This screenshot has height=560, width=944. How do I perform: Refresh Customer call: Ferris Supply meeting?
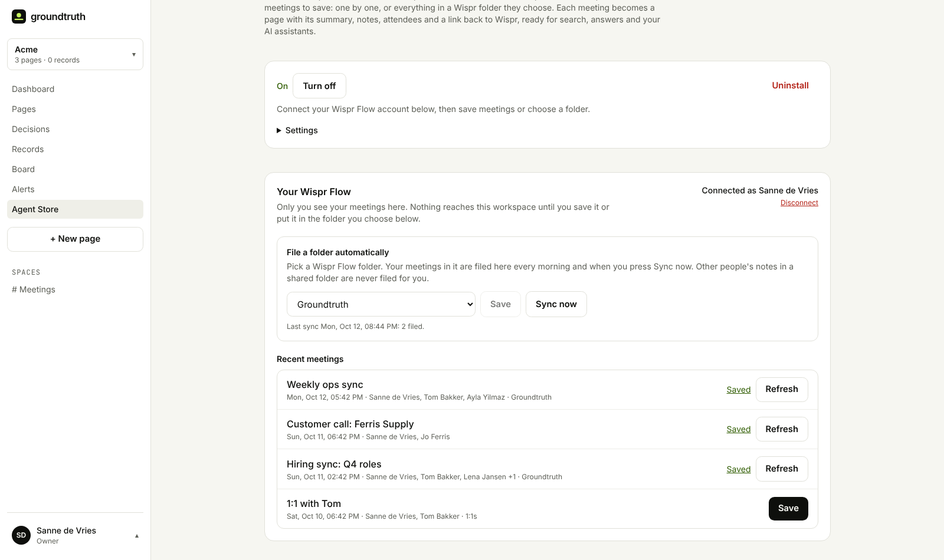(782, 429)
